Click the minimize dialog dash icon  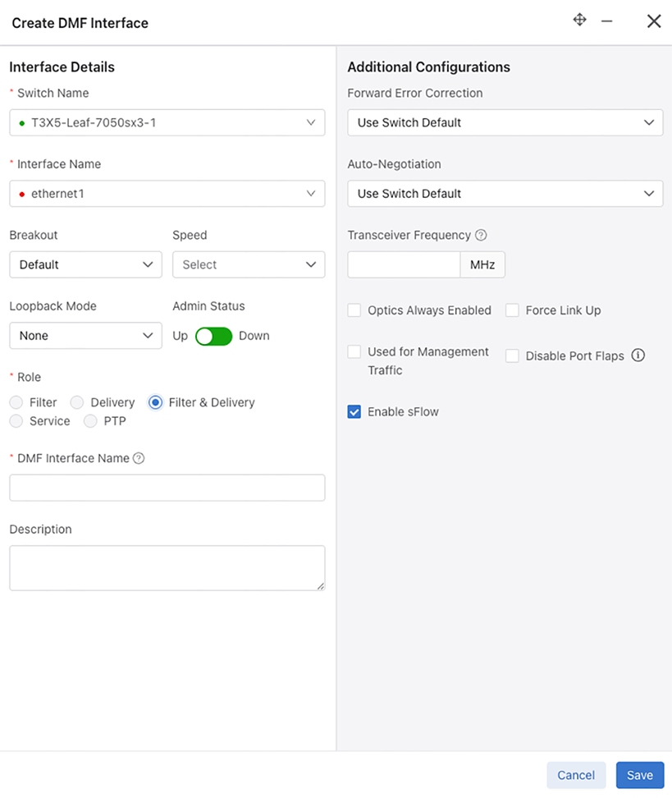coord(607,21)
